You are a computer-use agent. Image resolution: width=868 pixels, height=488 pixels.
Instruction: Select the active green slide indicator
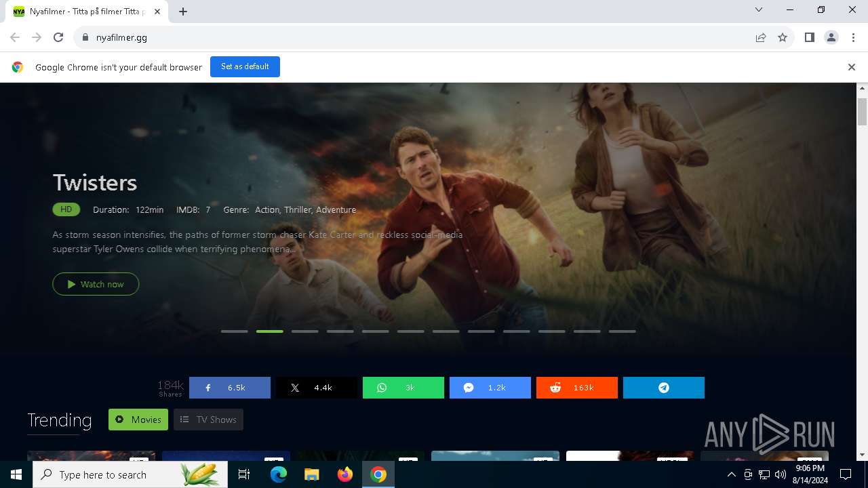pyautogui.click(x=270, y=331)
